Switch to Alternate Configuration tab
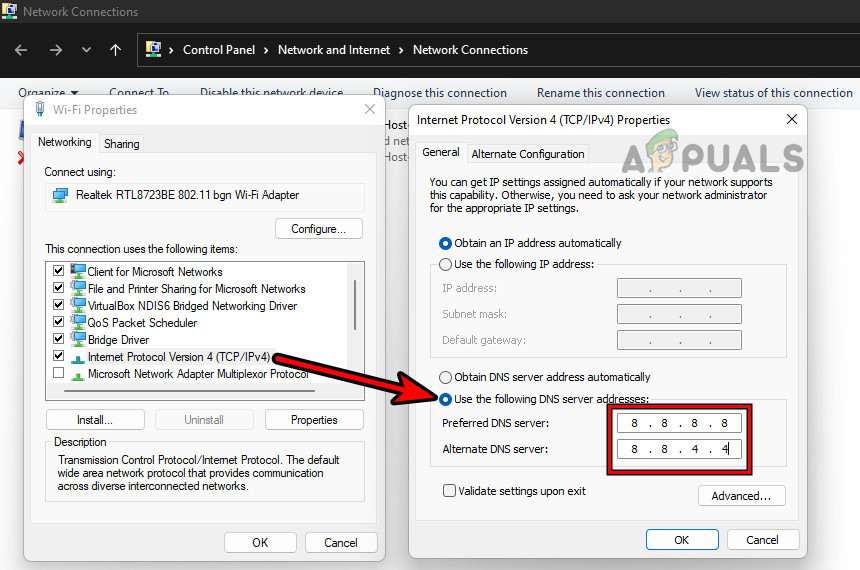This screenshot has width=860, height=570. click(x=528, y=154)
